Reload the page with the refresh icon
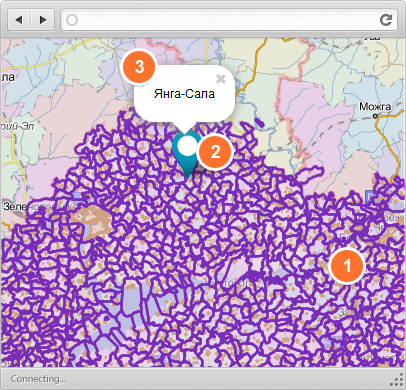Viewport: 406px width, 390px height. click(386, 20)
